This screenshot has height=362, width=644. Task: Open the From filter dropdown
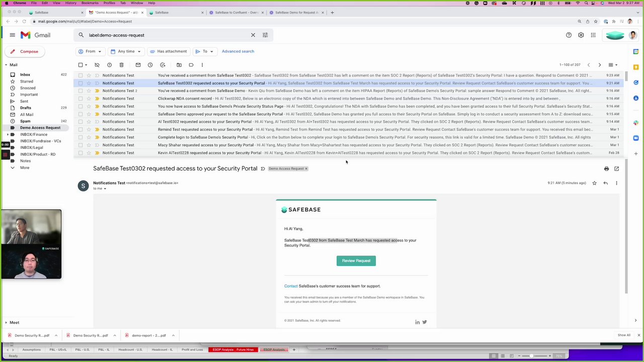[90, 51]
